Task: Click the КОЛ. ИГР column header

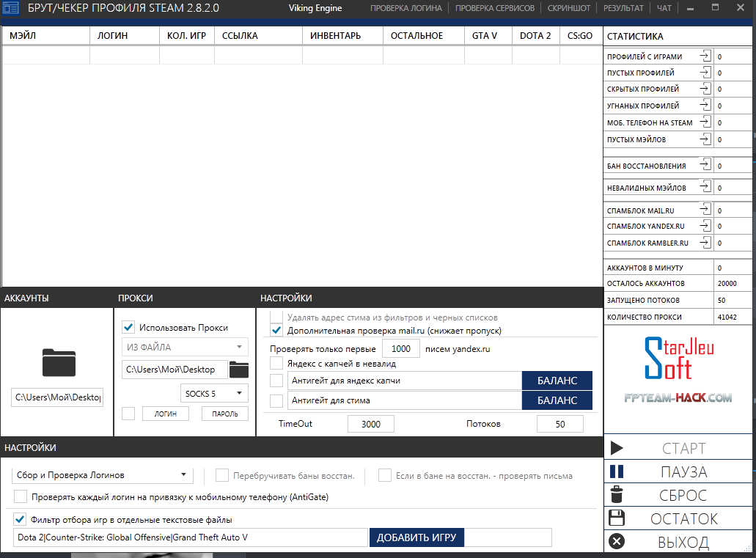Action: pyautogui.click(x=187, y=36)
